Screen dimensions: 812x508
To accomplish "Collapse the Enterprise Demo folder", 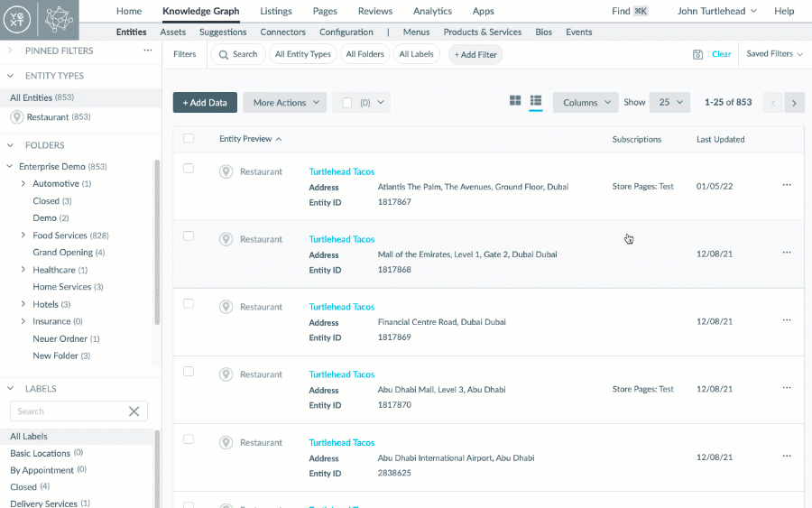I will pyautogui.click(x=9, y=166).
